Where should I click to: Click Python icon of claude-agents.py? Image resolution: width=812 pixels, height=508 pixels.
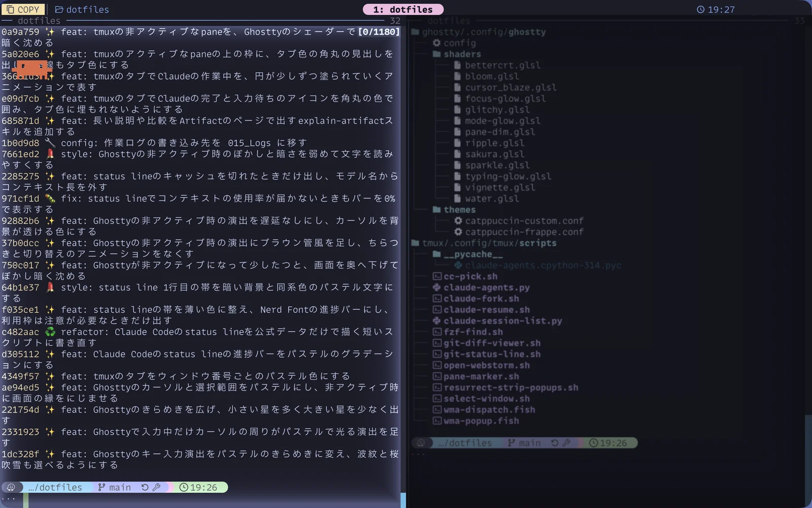click(x=436, y=287)
